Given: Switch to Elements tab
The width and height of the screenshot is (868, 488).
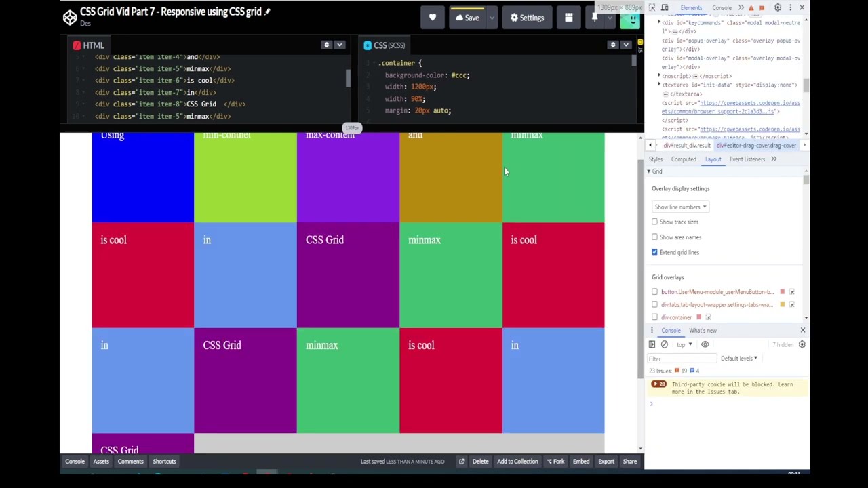Looking at the screenshot, I should pyautogui.click(x=691, y=8).
